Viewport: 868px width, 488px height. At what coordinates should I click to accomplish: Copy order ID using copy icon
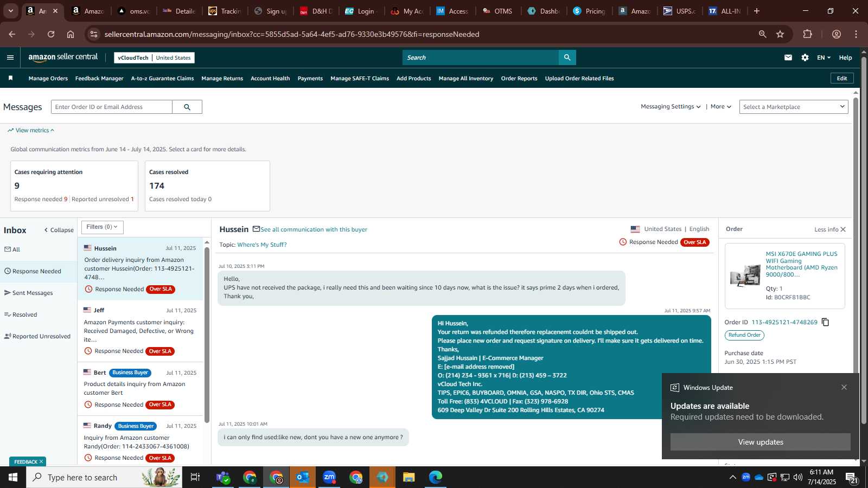point(825,322)
